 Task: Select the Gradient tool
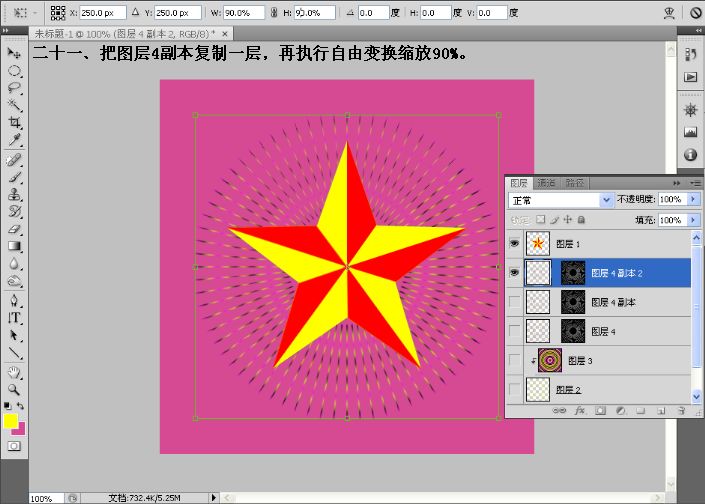[14, 246]
